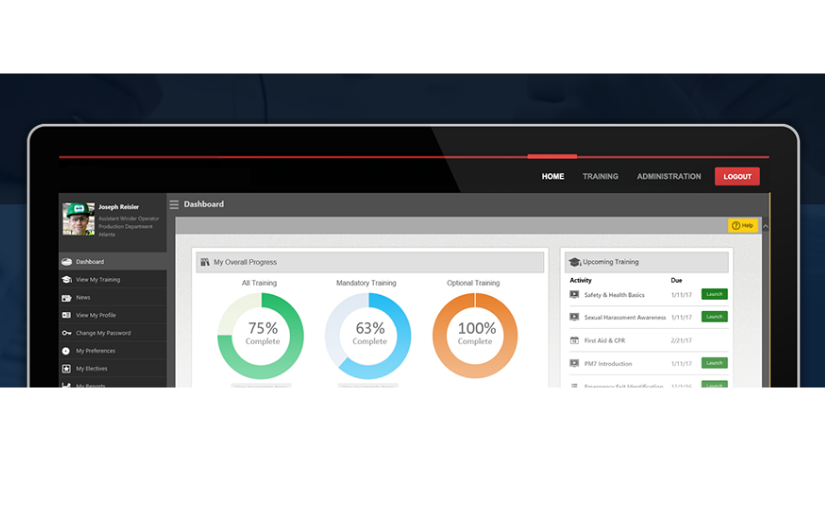Image resolution: width=825 pixels, height=525 pixels.
Task: Click the graduation cap icon for View My Training
Action: pos(67,279)
